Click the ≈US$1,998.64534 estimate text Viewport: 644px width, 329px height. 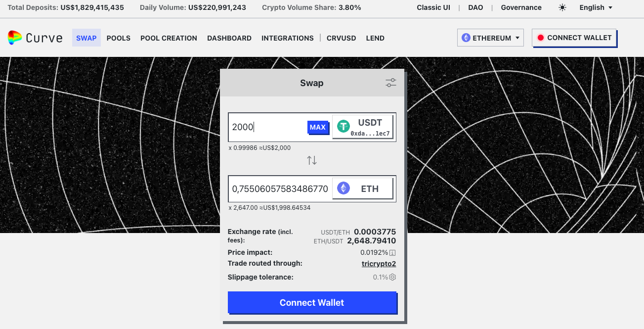(285, 208)
